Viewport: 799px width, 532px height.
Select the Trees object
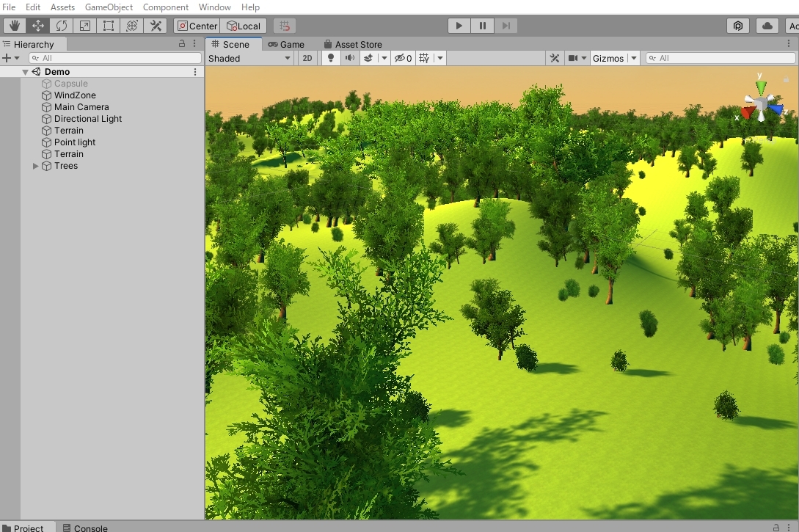[x=66, y=166]
